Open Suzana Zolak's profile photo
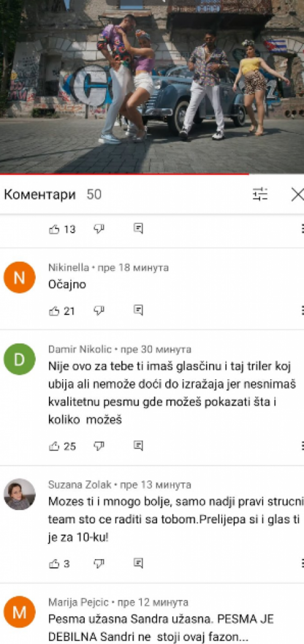Viewport: 304px width, 644px height. [x=20, y=494]
